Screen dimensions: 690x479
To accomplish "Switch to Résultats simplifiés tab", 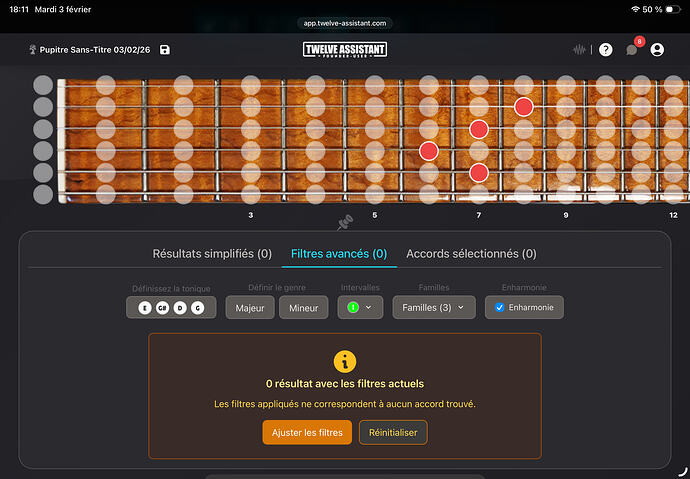I will click(212, 254).
